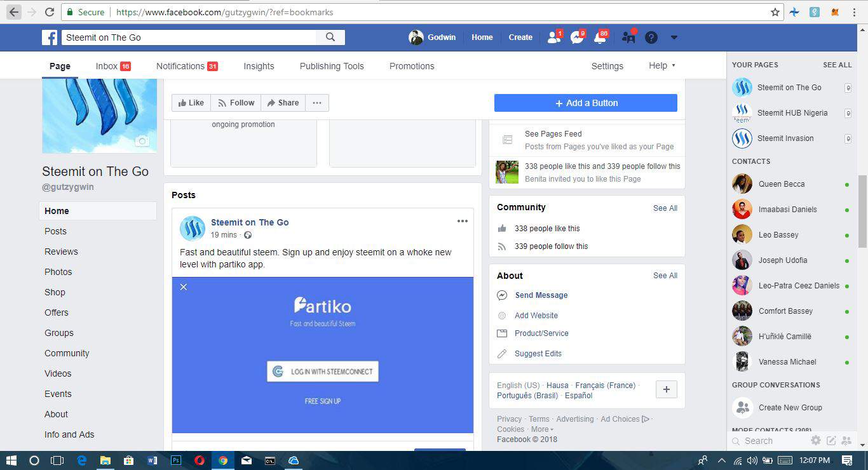Open the notifications bell icon
The width and height of the screenshot is (868, 470).
(600, 37)
